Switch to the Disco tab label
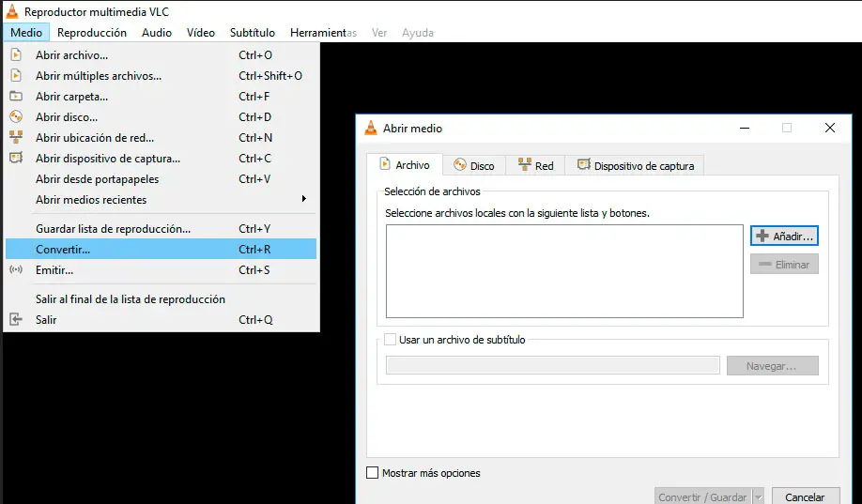The height and width of the screenshot is (504, 862). tap(482, 166)
